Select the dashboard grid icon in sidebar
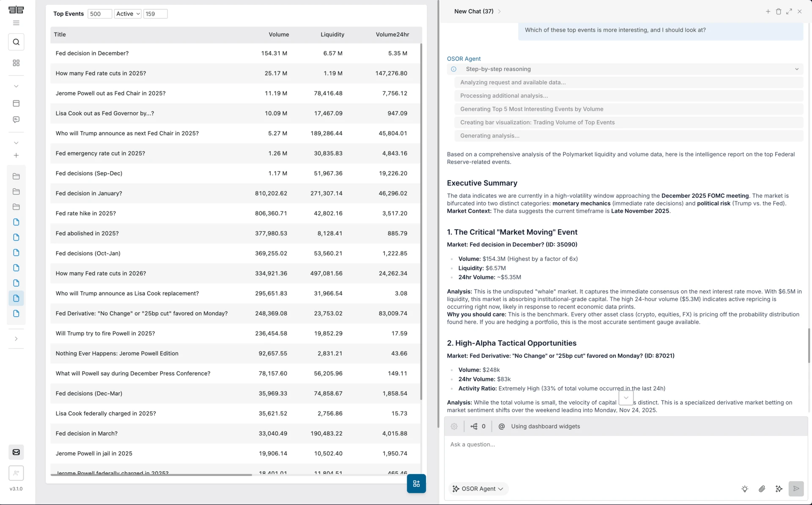 [x=16, y=63]
